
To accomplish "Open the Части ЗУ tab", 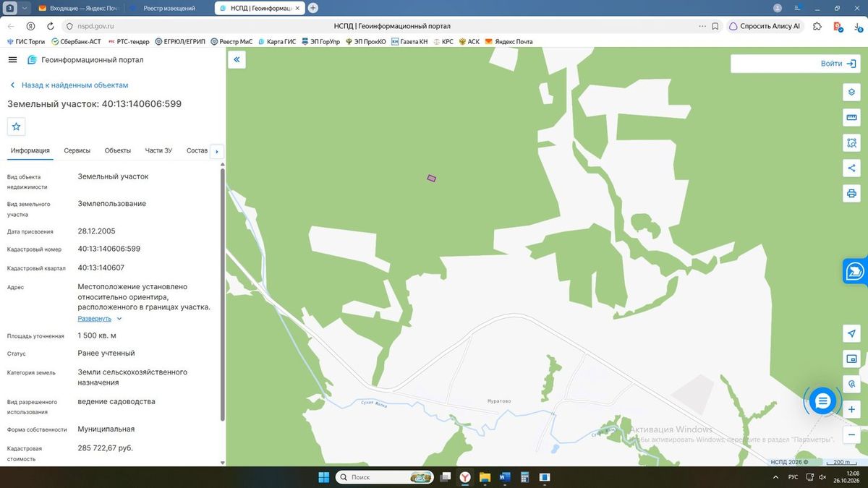I will [158, 150].
